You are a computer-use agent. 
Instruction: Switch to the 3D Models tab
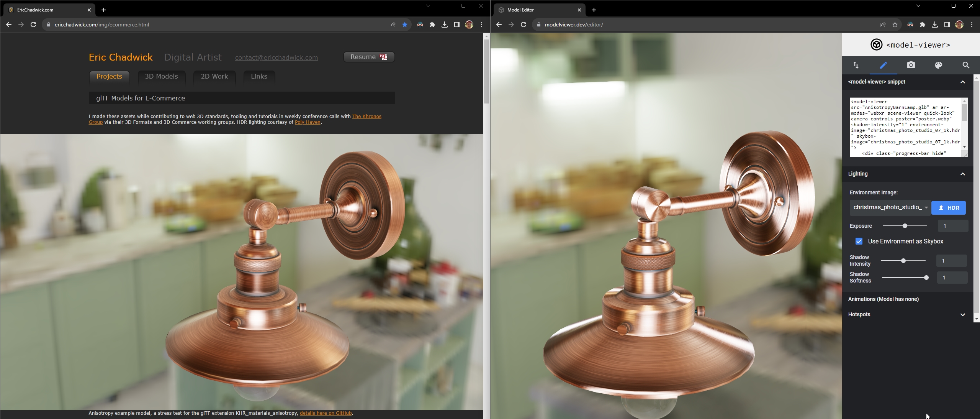(161, 76)
